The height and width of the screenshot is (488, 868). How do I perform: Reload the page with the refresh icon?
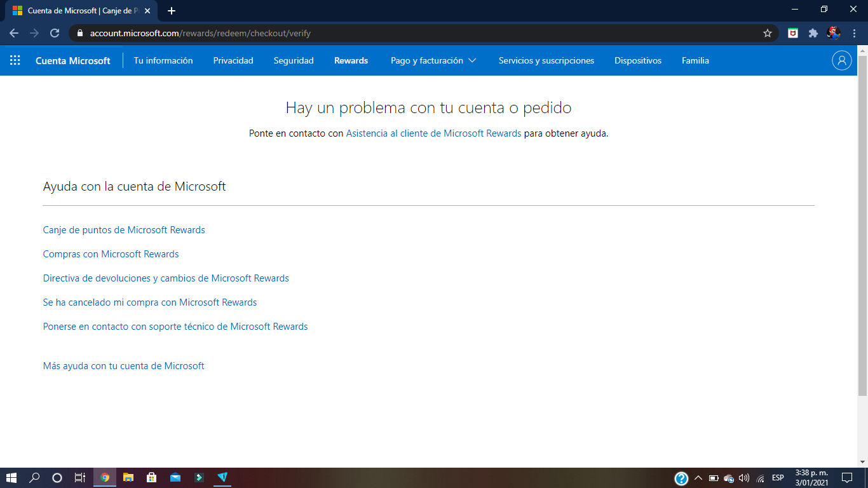tap(56, 32)
